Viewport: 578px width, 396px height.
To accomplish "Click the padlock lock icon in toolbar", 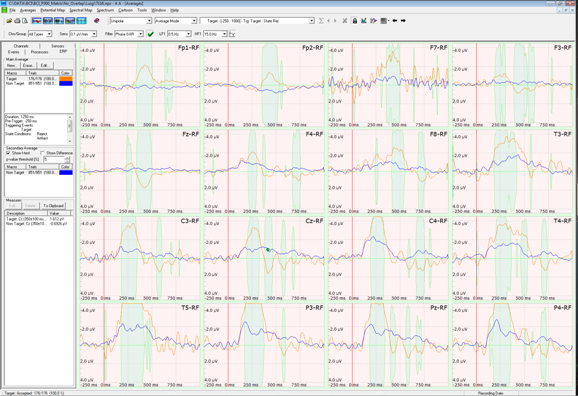I will [355, 21].
